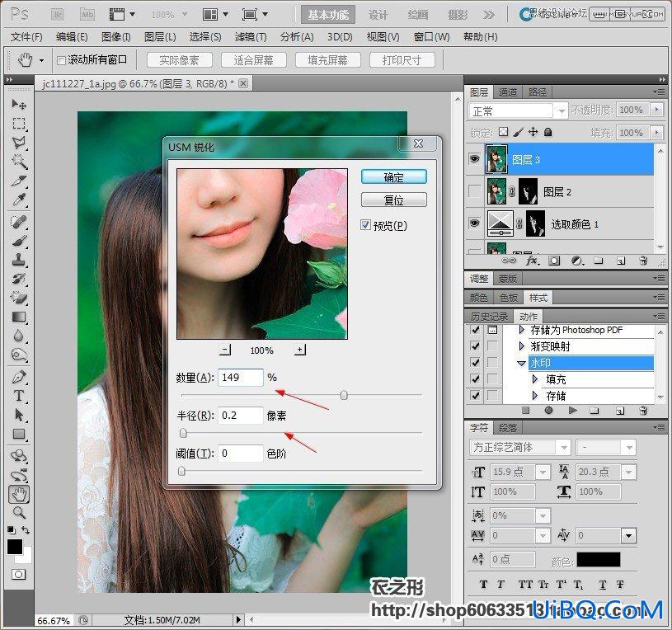Select the History Brush tool
Image resolution: width=672 pixels, height=630 pixels.
[x=18, y=279]
